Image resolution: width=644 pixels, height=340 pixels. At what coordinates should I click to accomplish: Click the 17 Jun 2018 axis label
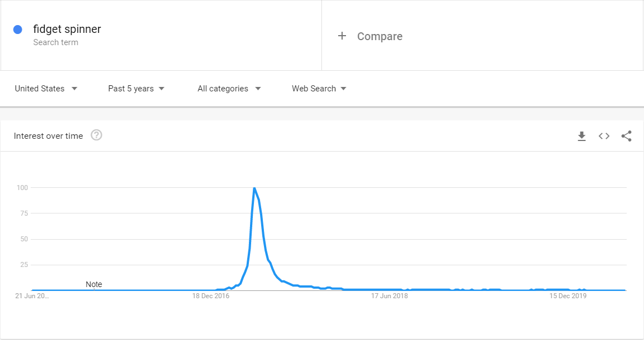(x=390, y=296)
